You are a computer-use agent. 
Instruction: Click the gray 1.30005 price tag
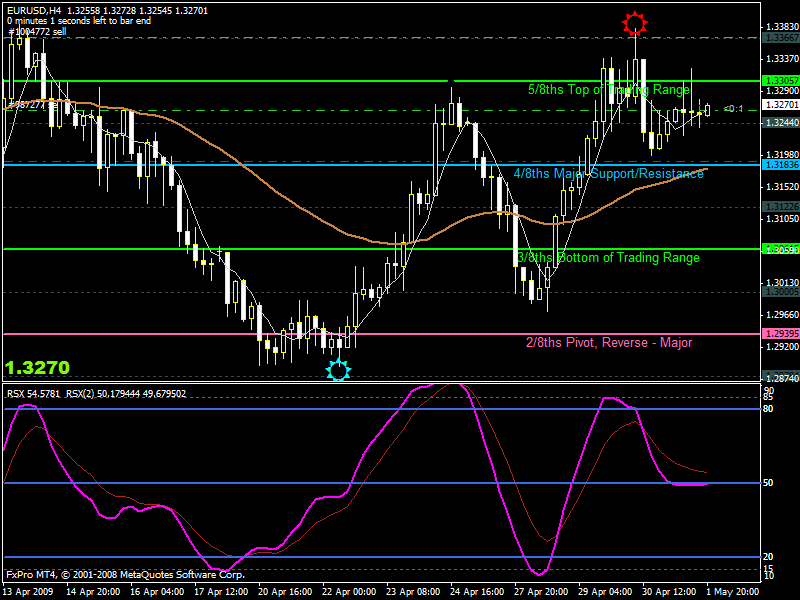(x=780, y=292)
